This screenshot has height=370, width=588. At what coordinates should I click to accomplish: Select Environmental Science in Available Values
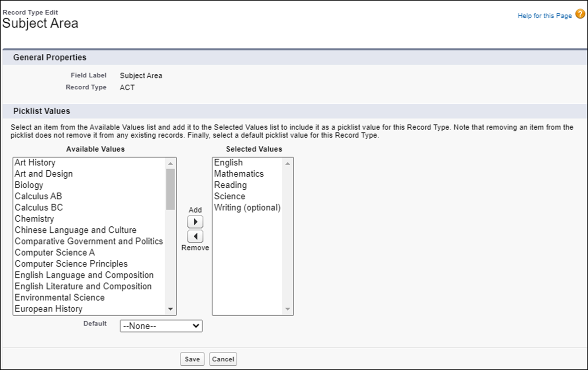coord(90,298)
